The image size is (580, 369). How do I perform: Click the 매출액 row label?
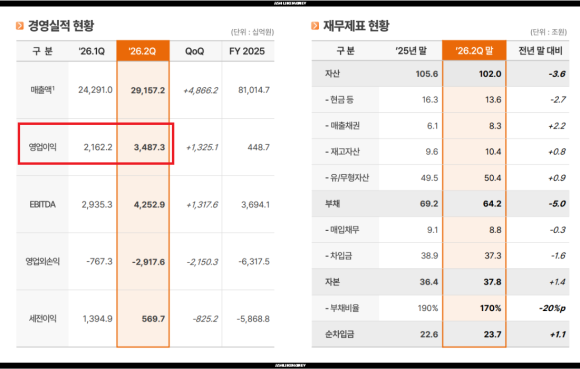tap(43, 90)
